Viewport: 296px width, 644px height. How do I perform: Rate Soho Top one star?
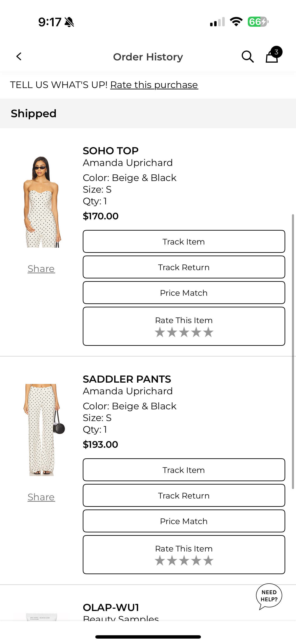click(x=160, y=333)
